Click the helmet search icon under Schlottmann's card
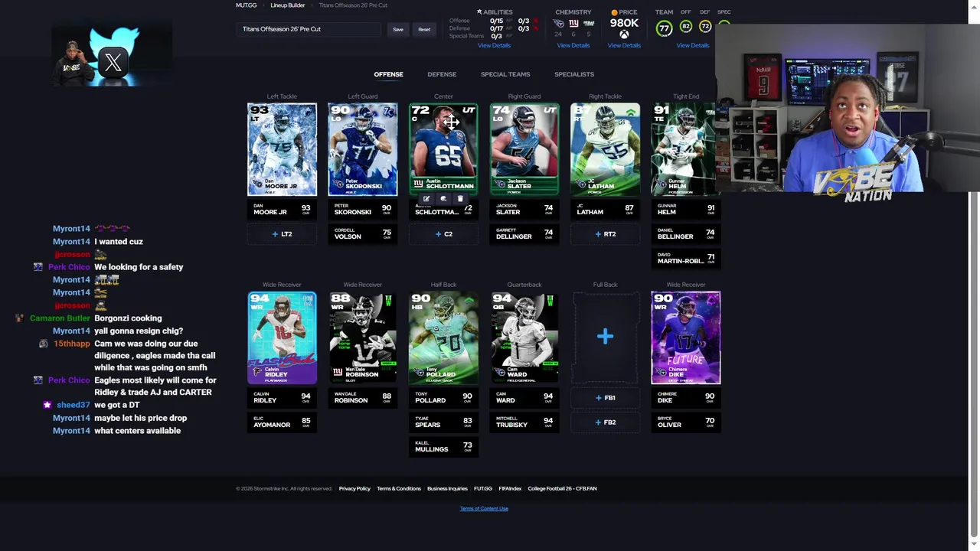Viewport: 980px width, 551px height. coord(443,199)
